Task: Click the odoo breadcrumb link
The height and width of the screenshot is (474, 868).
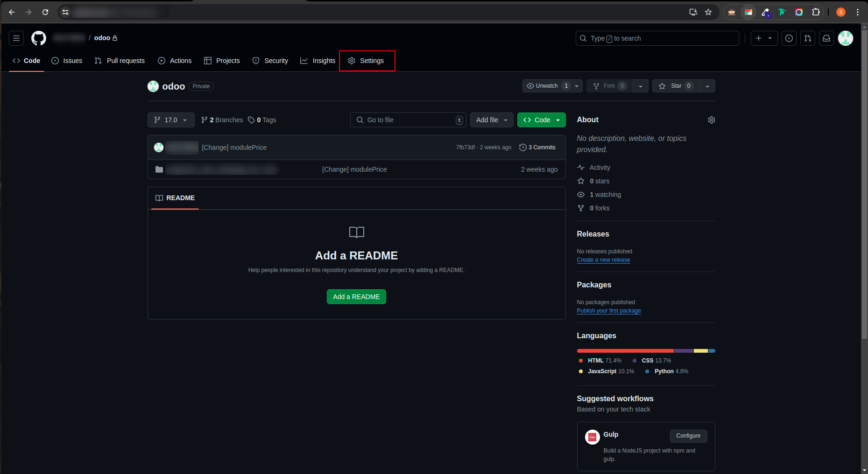Action: click(x=102, y=38)
